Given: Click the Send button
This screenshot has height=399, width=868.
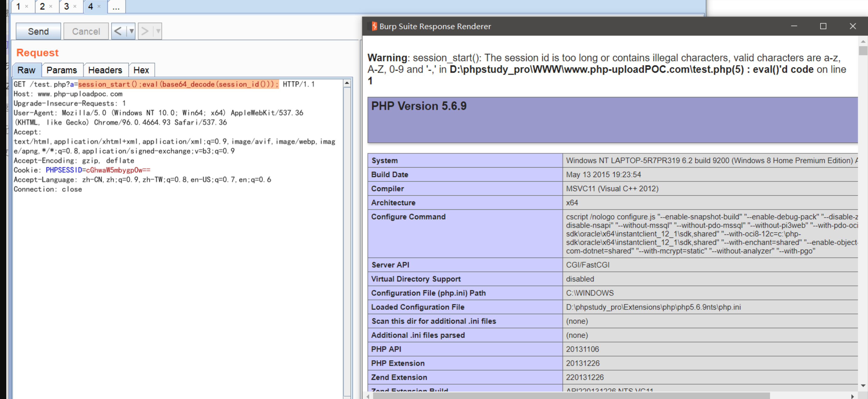Looking at the screenshot, I should (38, 31).
